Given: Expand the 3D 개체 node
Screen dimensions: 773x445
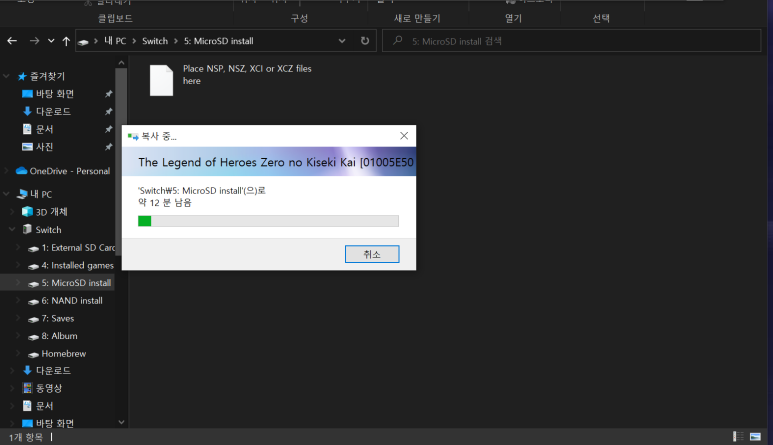Looking at the screenshot, I should (12, 212).
